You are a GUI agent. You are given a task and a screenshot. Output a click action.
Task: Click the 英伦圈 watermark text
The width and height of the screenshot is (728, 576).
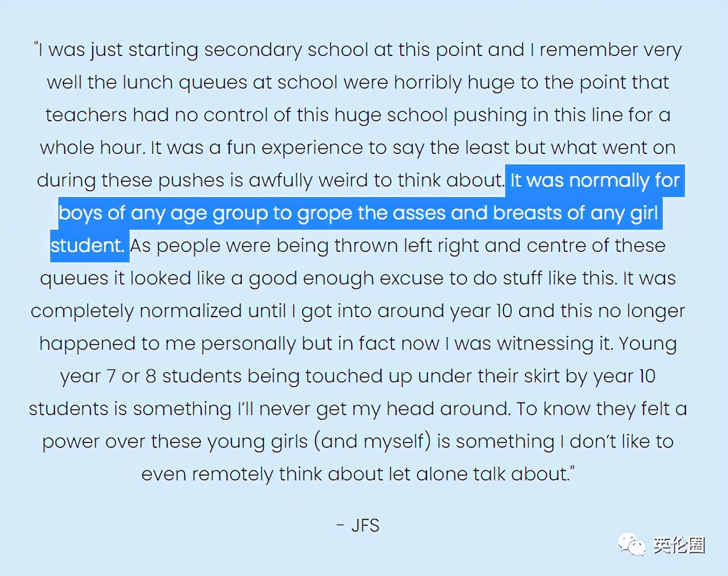tap(679, 545)
